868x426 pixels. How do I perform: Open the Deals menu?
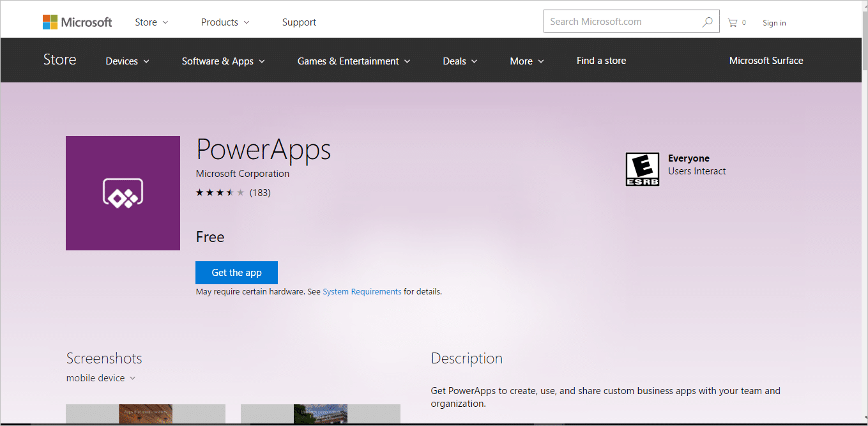(460, 61)
